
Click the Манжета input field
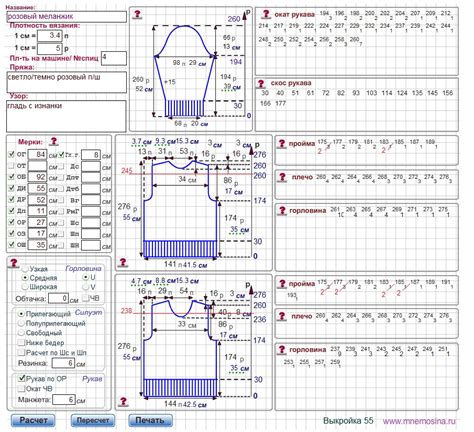tap(64, 399)
